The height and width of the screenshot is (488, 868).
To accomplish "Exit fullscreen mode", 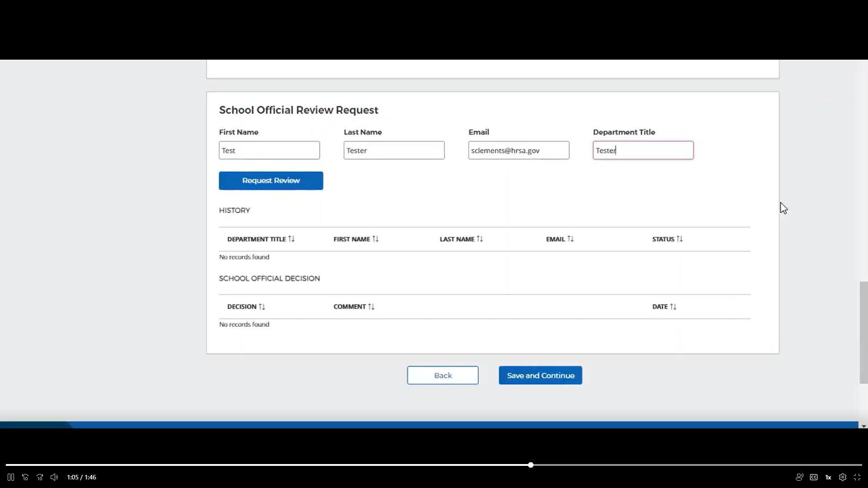I will click(x=857, y=477).
